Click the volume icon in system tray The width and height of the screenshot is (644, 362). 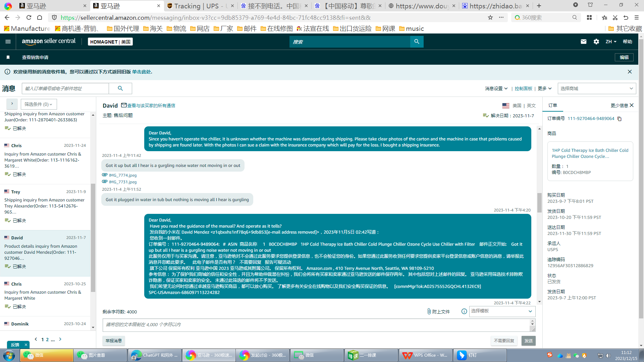[608, 356]
